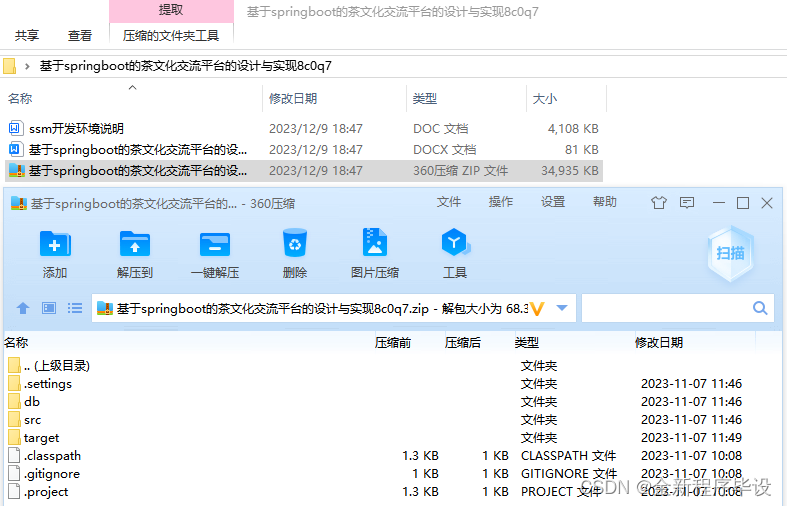Image resolution: width=787 pixels, height=506 pixels.
Task: Open the feedback message icon in title bar
Action: (687, 203)
